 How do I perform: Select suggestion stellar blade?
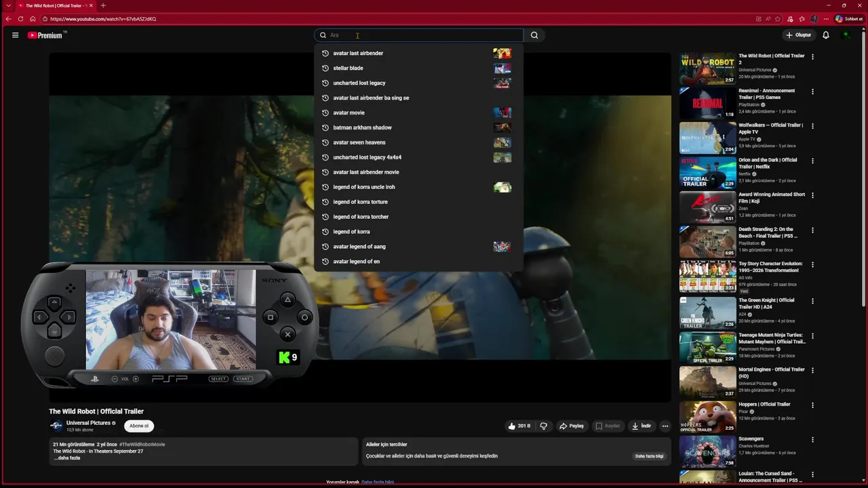[x=418, y=68]
